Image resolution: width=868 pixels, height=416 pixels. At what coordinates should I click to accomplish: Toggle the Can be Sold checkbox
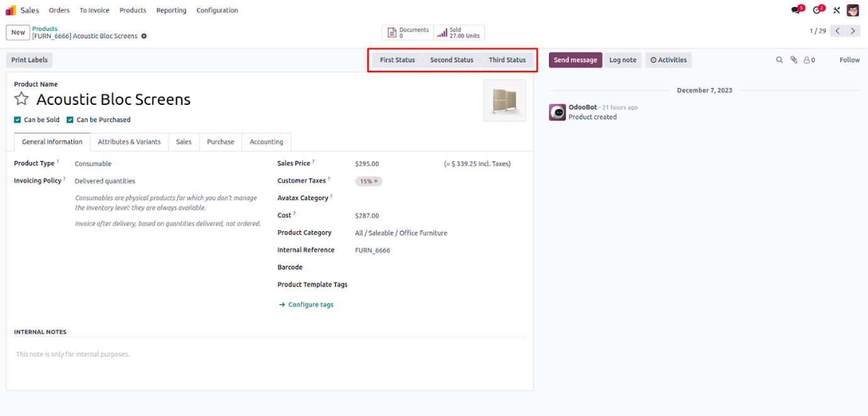[x=18, y=120]
